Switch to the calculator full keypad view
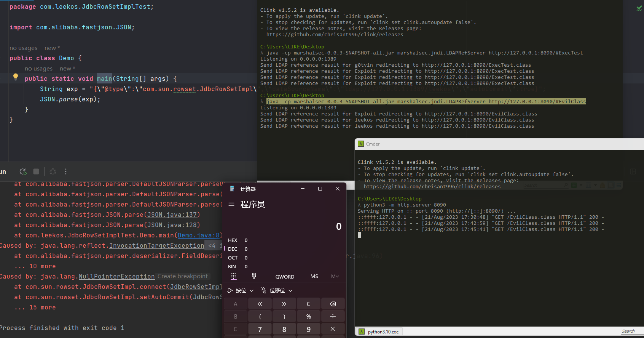Viewport: 644px width, 338px height. (234, 276)
